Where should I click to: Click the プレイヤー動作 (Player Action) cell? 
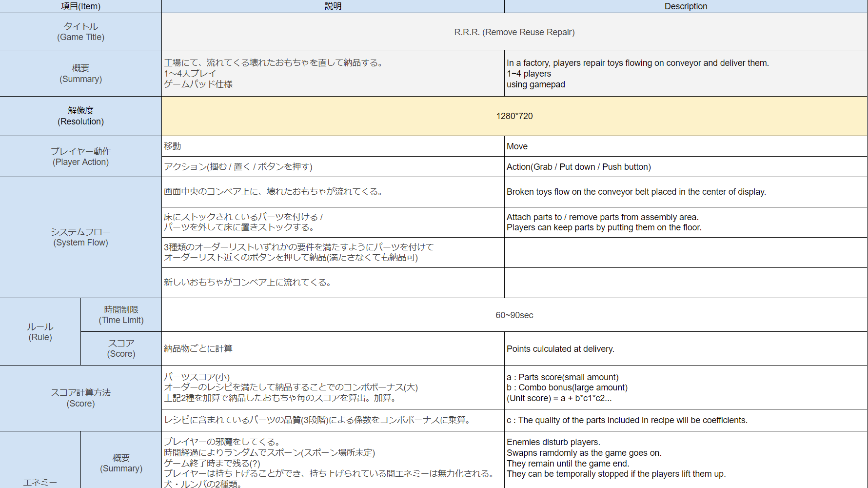pos(80,157)
